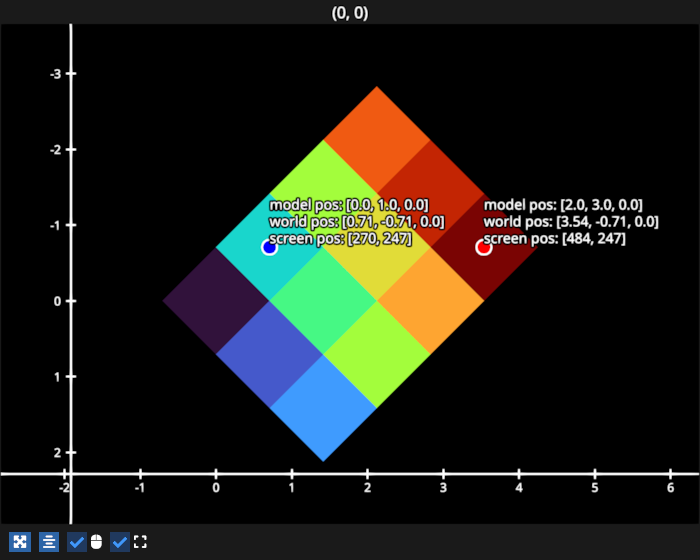Toggle the maintain-aspect checkbox beside frame icon
Image resolution: width=700 pixels, height=560 pixels.
120,542
